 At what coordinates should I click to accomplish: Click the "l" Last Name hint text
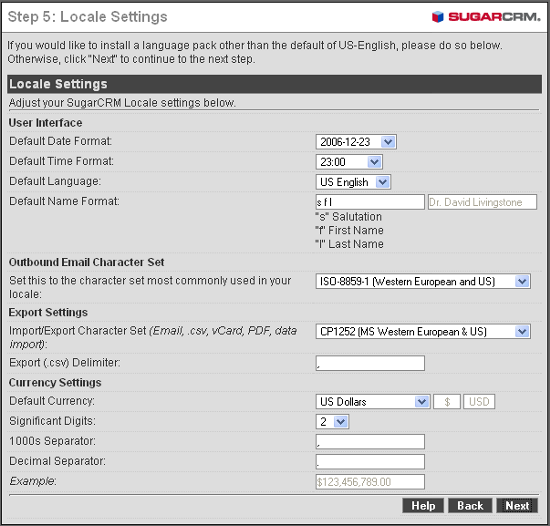point(349,244)
